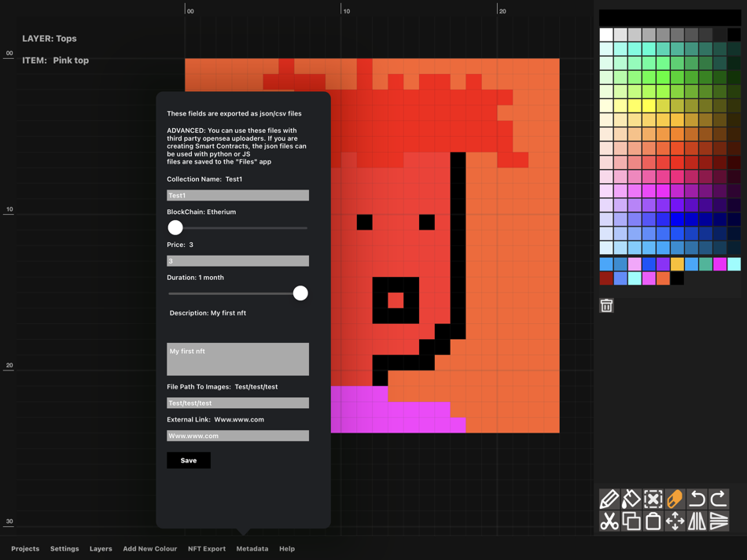Click the scissors Cut tool

click(x=609, y=521)
